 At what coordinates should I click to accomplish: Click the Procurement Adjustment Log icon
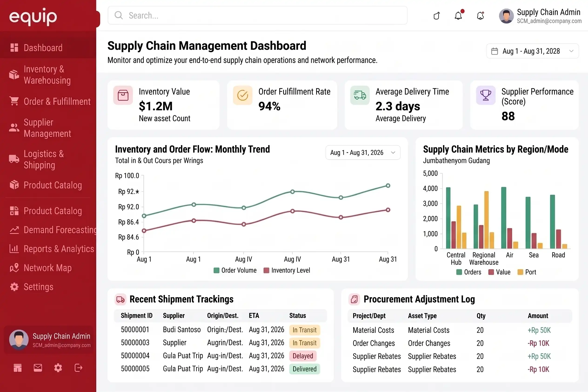[354, 299]
